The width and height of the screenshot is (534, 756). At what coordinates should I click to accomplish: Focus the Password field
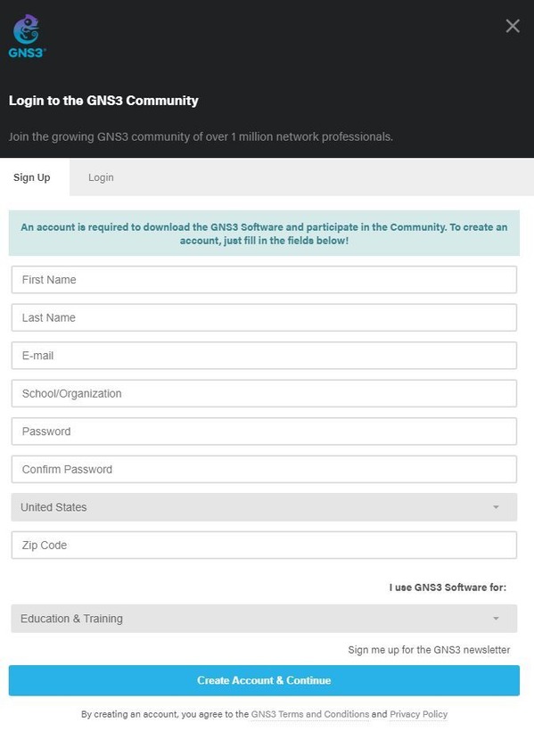(264, 431)
